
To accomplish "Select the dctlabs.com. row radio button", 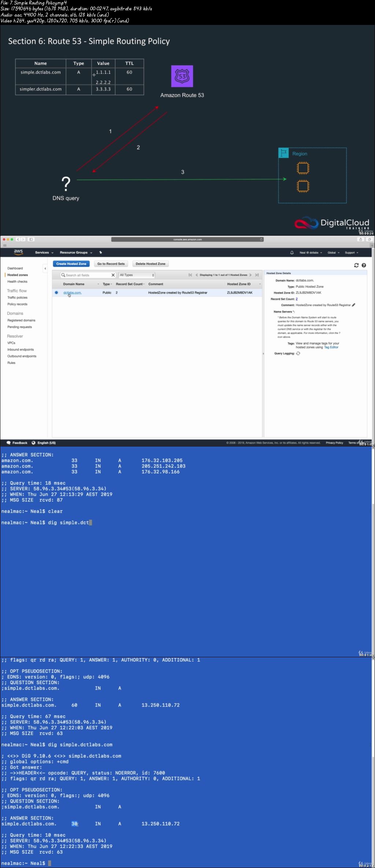I will [56, 293].
